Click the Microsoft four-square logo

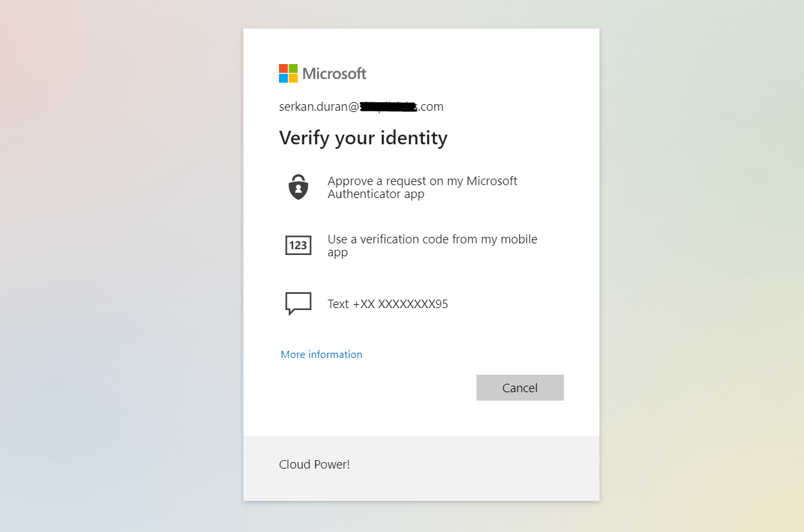288,73
